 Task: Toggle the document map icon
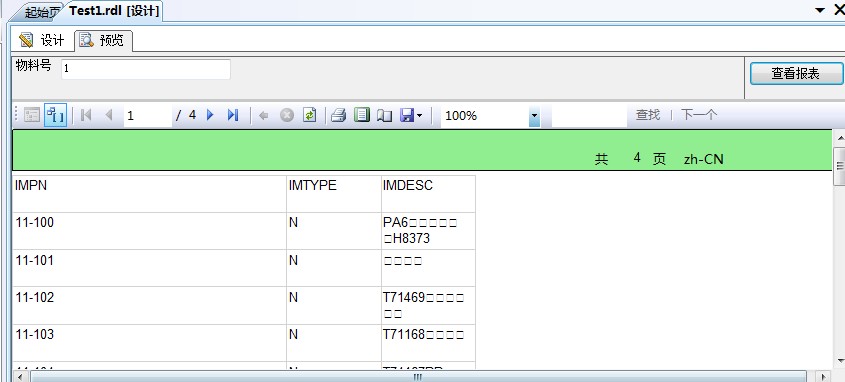32,115
